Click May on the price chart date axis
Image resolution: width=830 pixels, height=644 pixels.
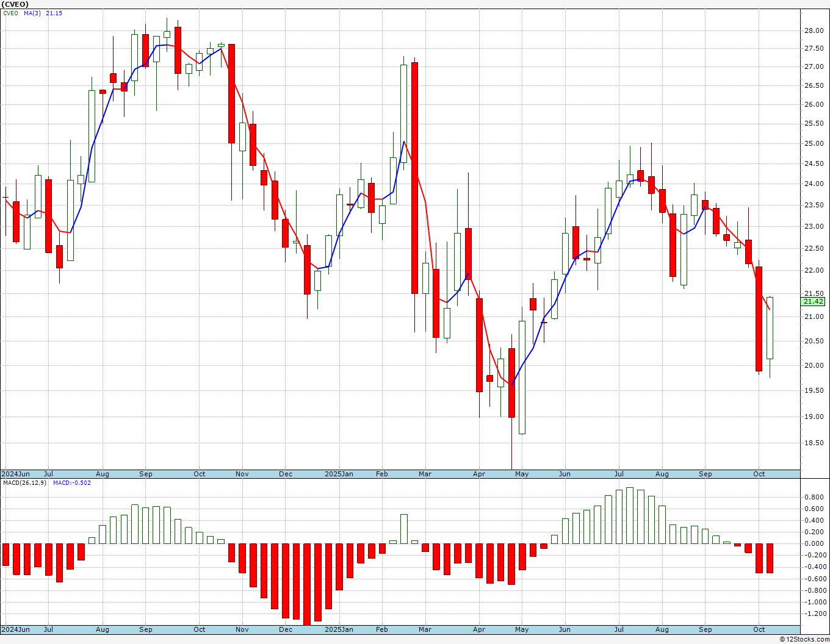point(522,474)
